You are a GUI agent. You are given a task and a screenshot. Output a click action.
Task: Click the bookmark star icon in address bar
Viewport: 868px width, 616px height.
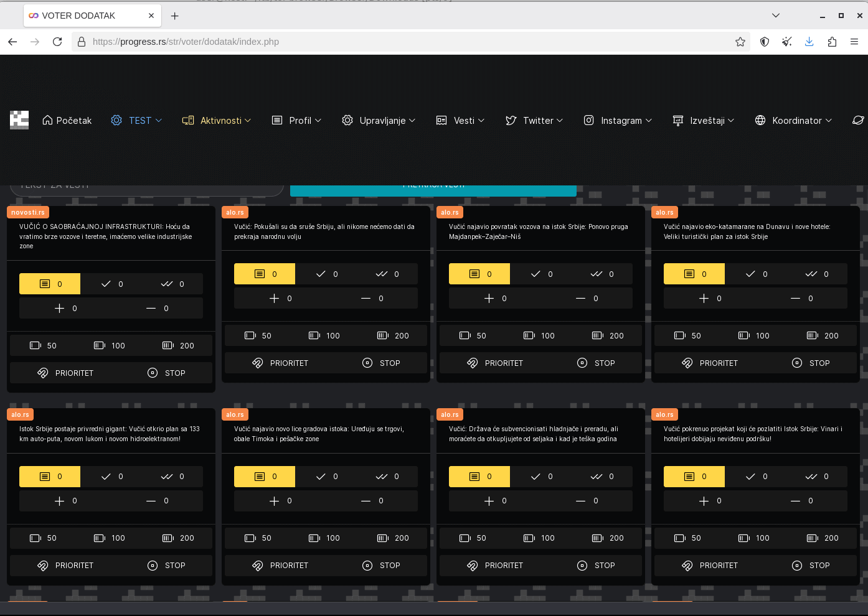click(740, 42)
